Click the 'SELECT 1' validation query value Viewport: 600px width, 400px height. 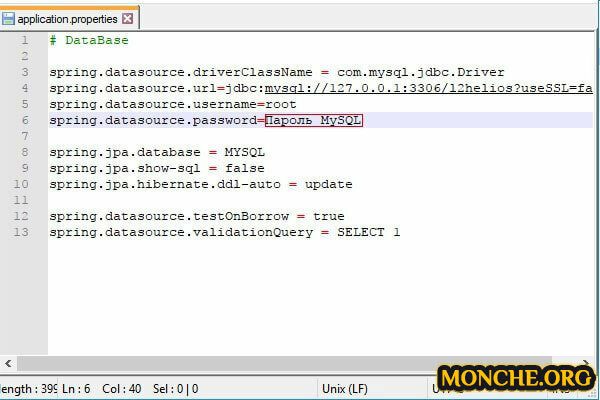[x=367, y=232]
